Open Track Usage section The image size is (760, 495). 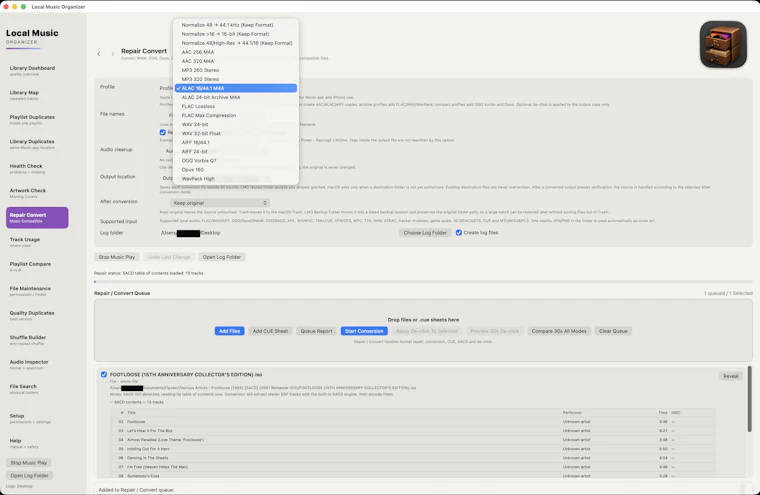click(37, 242)
